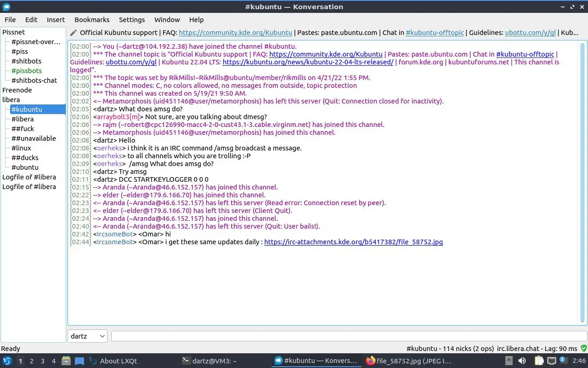The height and width of the screenshot is (368, 588).
Task: Select Pissnet server in channel tree
Action: (x=14, y=32)
